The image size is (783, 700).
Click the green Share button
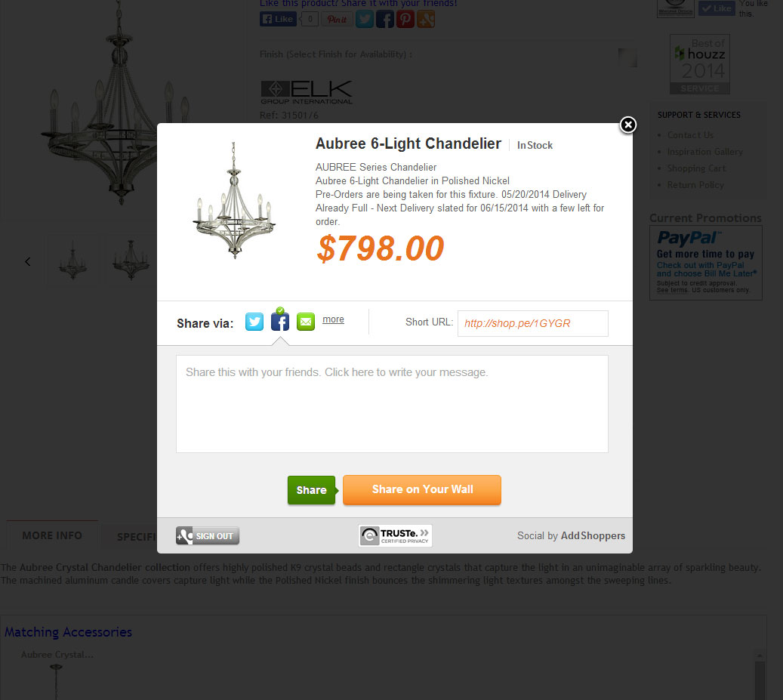click(312, 490)
